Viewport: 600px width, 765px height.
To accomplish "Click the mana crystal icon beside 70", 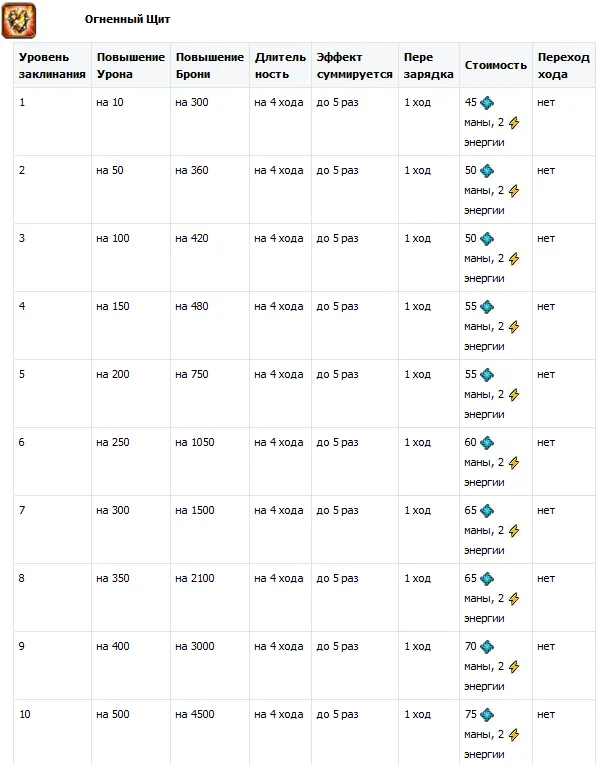I will 487,646.
